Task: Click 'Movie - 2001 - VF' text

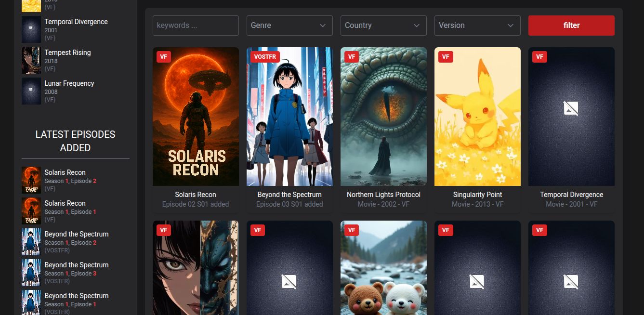Action: [x=571, y=204]
